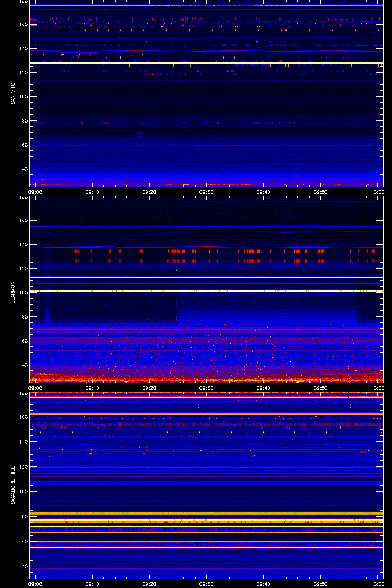Click 09:50 time label below Sagamore Hill panel
The width and height of the screenshot is (392, 588).
tap(320, 584)
